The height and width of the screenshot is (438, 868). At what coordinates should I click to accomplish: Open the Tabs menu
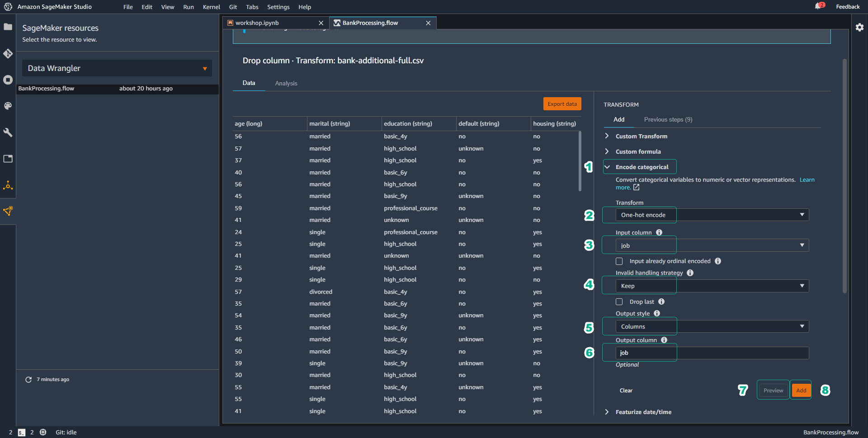coord(252,7)
